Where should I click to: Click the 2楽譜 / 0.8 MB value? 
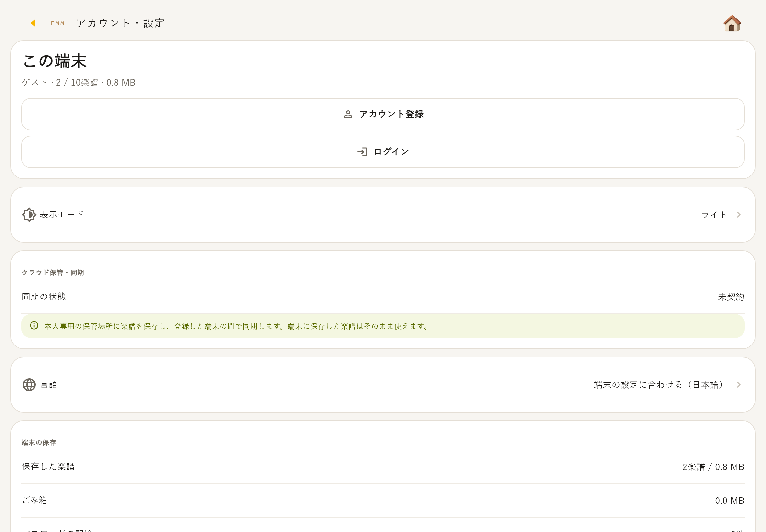[x=713, y=467]
